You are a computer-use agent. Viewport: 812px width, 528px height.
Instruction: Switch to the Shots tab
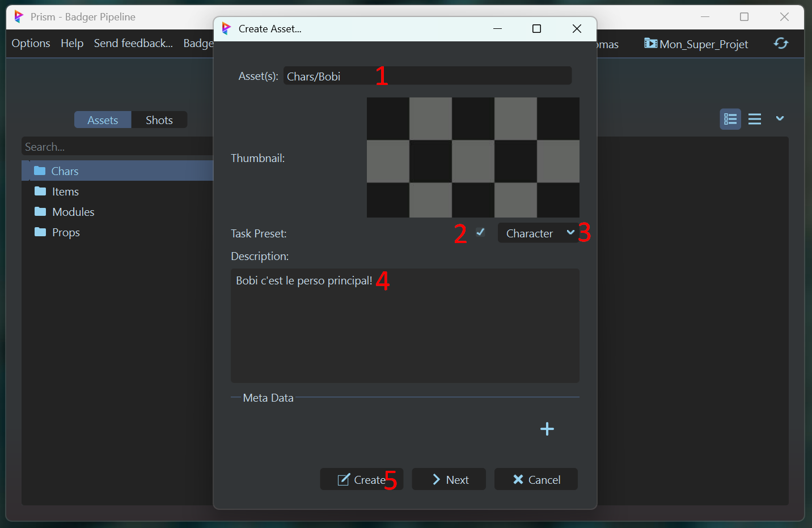tap(159, 120)
